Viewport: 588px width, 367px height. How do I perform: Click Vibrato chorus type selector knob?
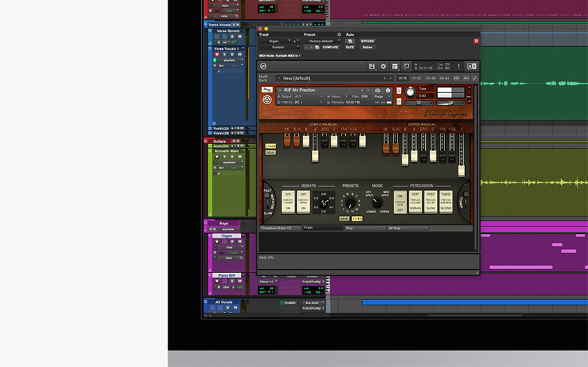(x=324, y=202)
